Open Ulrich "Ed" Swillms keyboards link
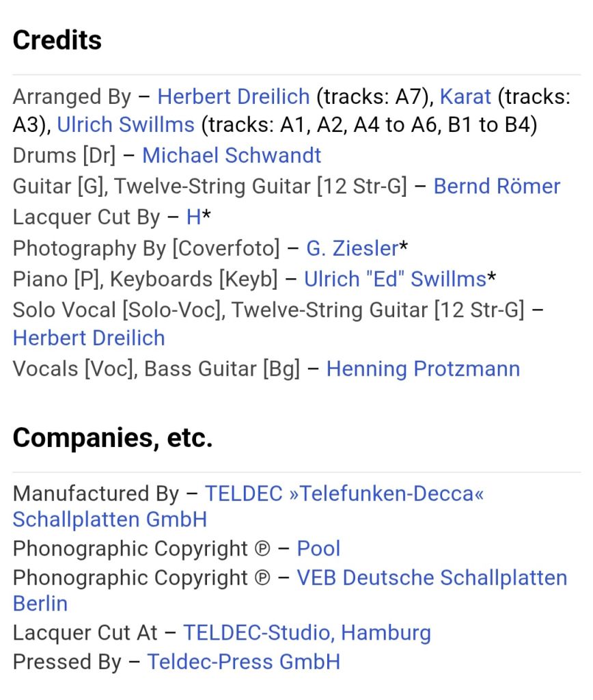The width and height of the screenshot is (593, 700). 395,279
